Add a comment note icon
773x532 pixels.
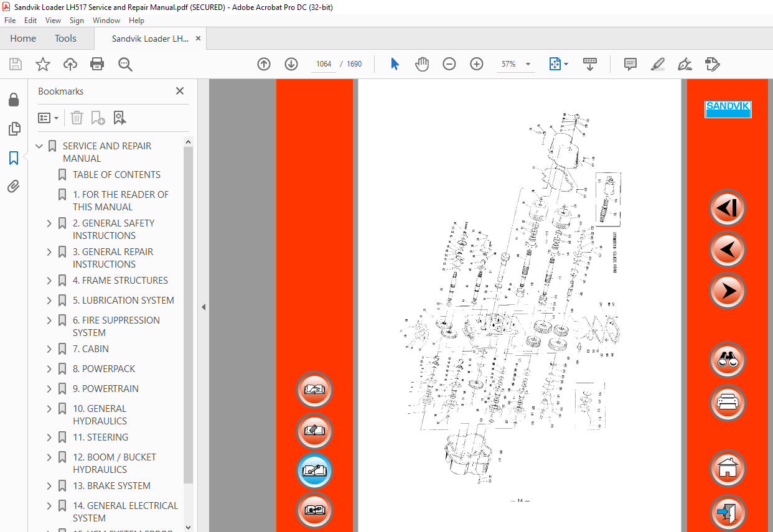point(630,64)
